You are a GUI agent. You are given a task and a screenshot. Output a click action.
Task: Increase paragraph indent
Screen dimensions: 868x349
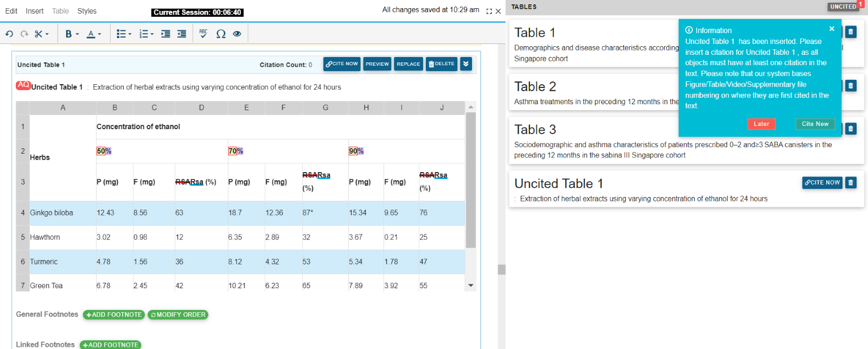165,34
